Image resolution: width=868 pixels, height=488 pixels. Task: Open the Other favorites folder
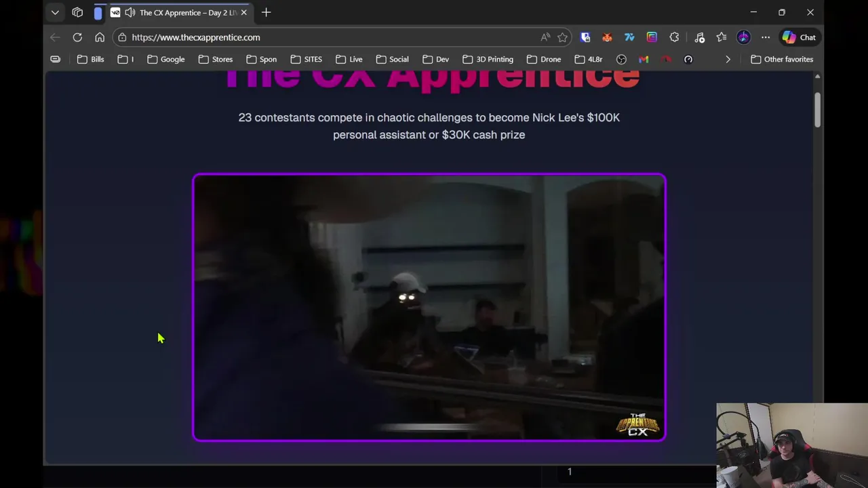[782, 59]
